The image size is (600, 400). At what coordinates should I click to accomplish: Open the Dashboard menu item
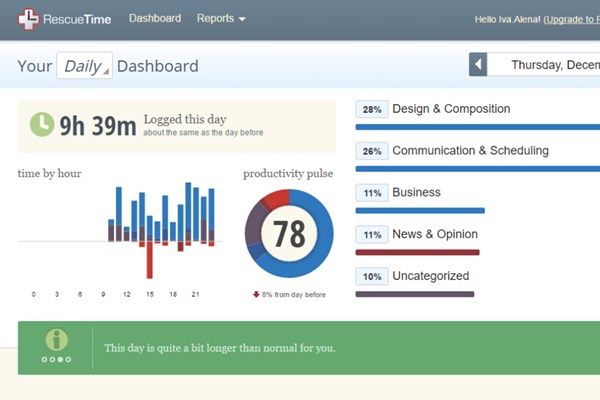(155, 18)
